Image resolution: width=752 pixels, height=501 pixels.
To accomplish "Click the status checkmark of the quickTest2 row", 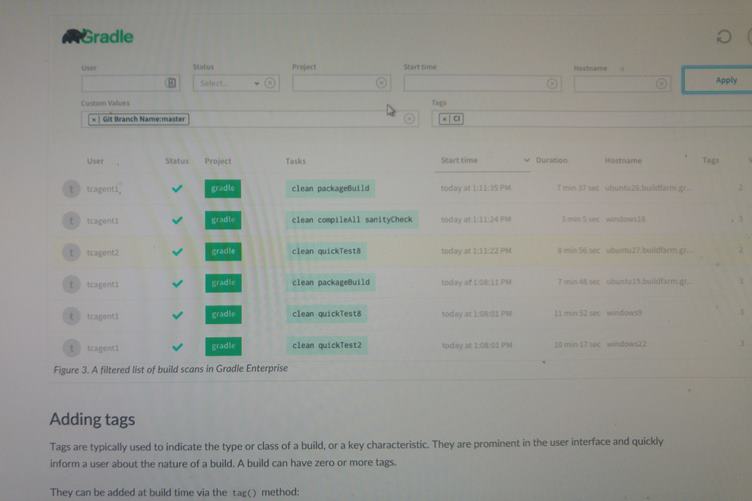I will click(x=177, y=347).
